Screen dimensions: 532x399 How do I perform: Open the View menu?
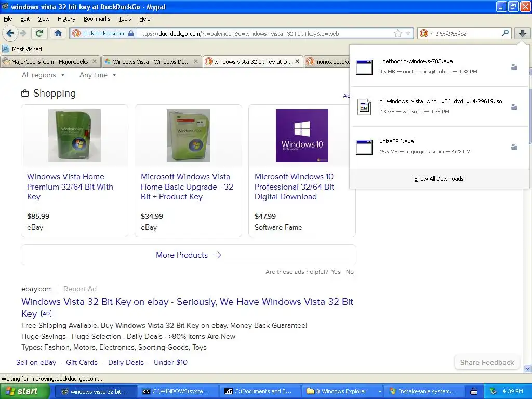pyautogui.click(x=44, y=19)
